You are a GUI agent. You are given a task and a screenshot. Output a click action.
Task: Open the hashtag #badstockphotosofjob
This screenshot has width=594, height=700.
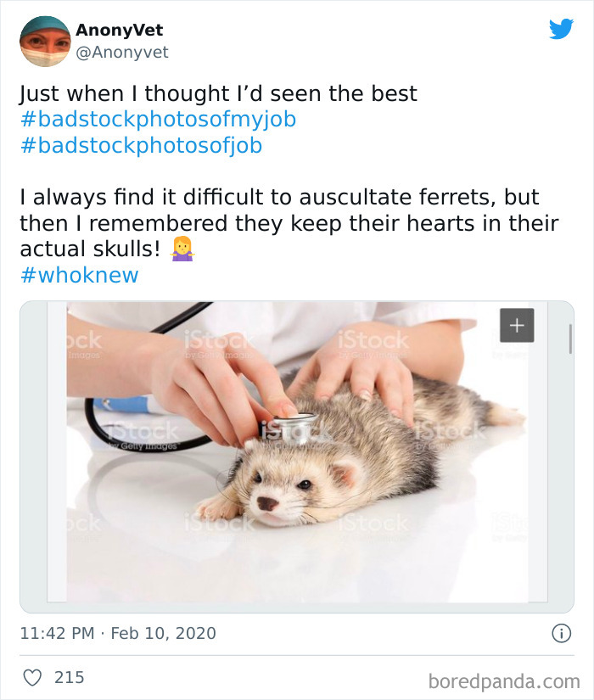[x=141, y=148]
